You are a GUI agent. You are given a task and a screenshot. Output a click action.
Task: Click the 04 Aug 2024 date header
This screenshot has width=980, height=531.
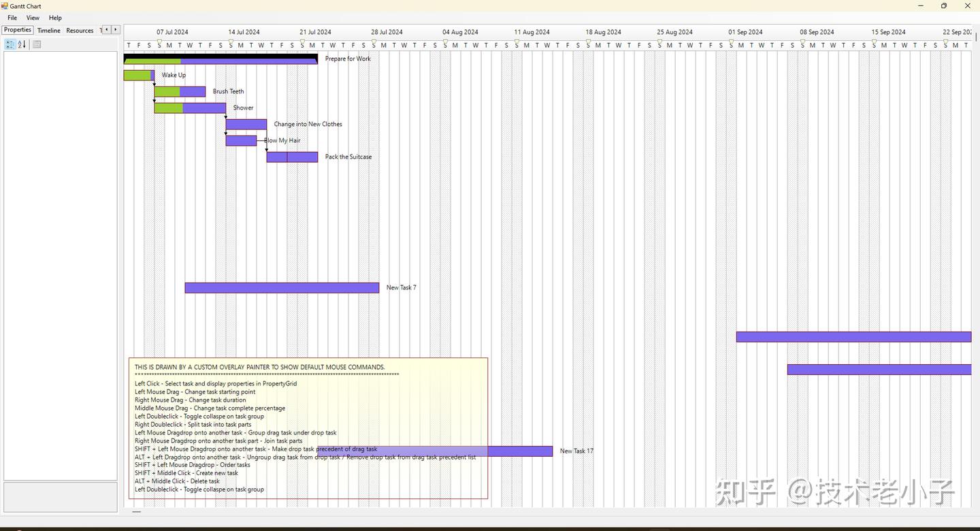click(459, 31)
